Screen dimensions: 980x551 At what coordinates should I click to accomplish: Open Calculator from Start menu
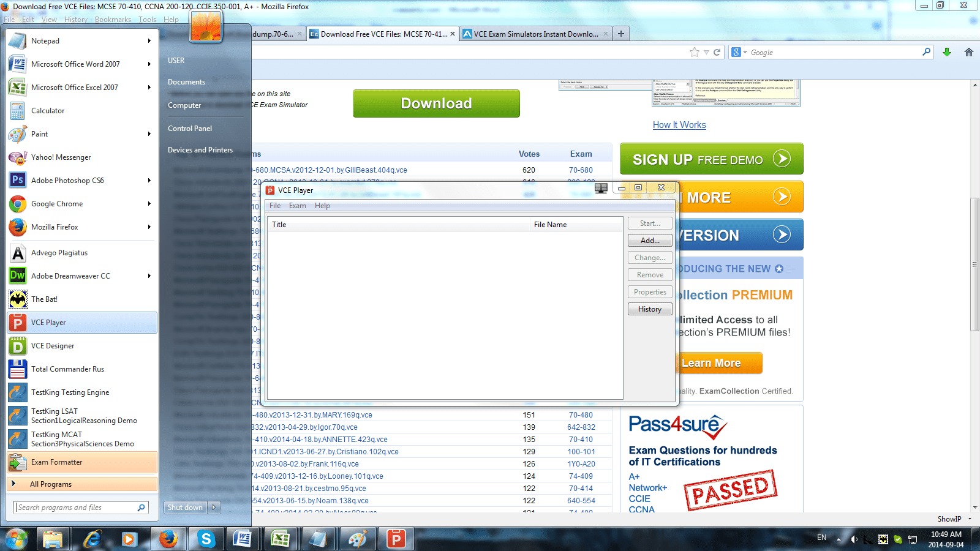tap(82, 111)
